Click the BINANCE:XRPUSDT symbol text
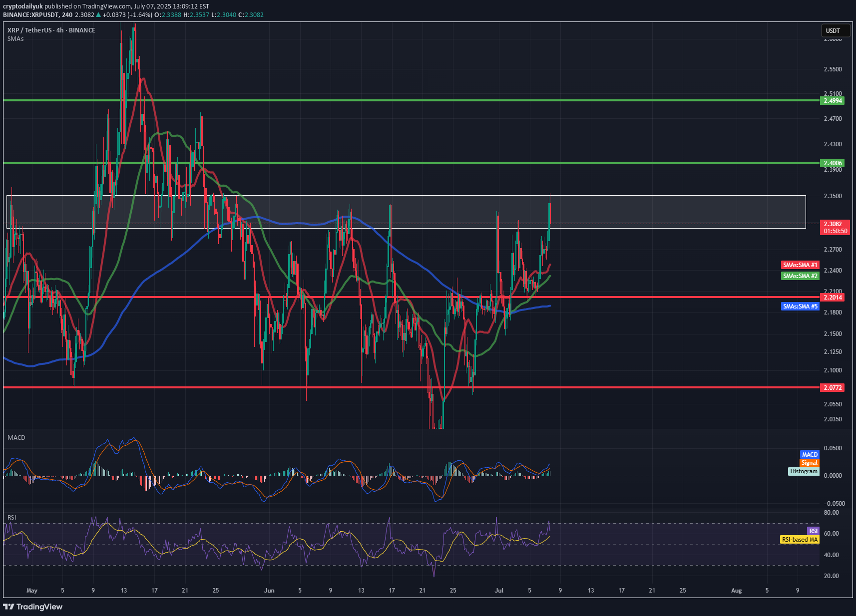Image resolution: width=856 pixels, height=616 pixels. (30, 15)
